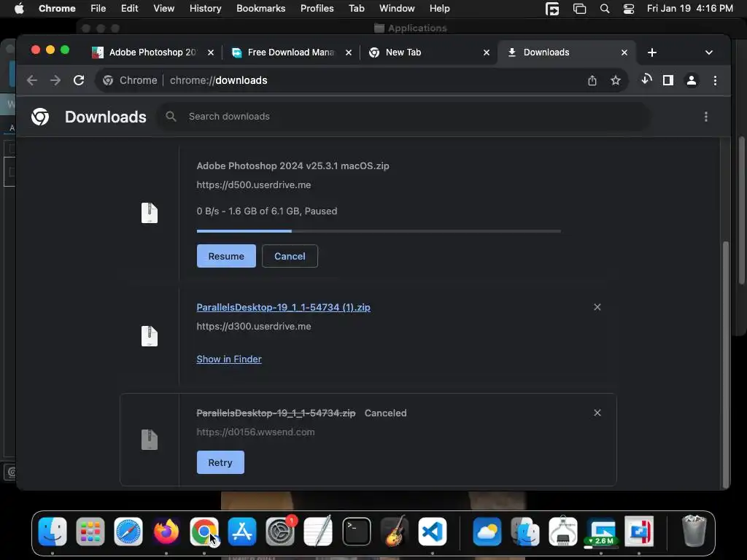Screen dimensions: 747x560
Task: Reload the downloads page
Action: point(79,80)
